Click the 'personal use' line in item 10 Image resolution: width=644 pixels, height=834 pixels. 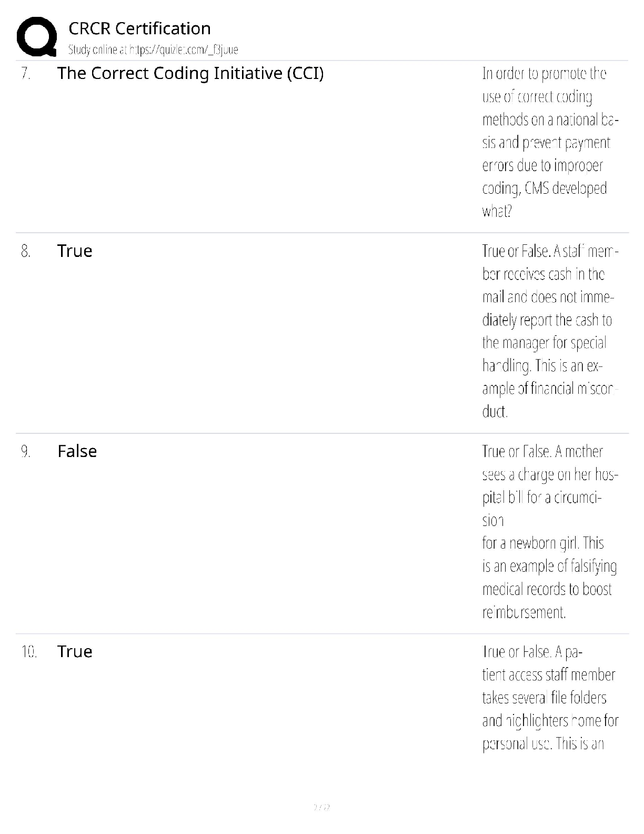coord(543,743)
